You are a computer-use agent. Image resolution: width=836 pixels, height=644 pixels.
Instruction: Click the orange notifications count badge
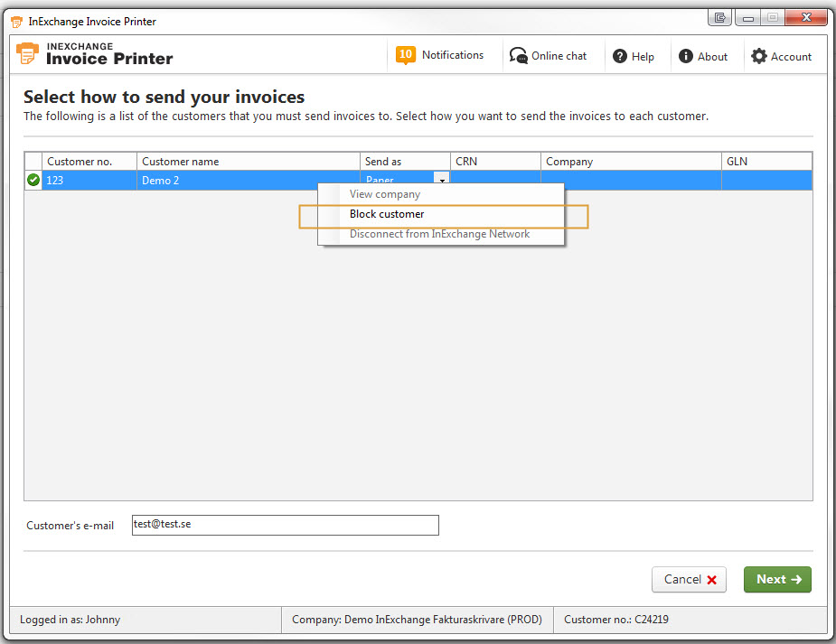pyautogui.click(x=405, y=55)
